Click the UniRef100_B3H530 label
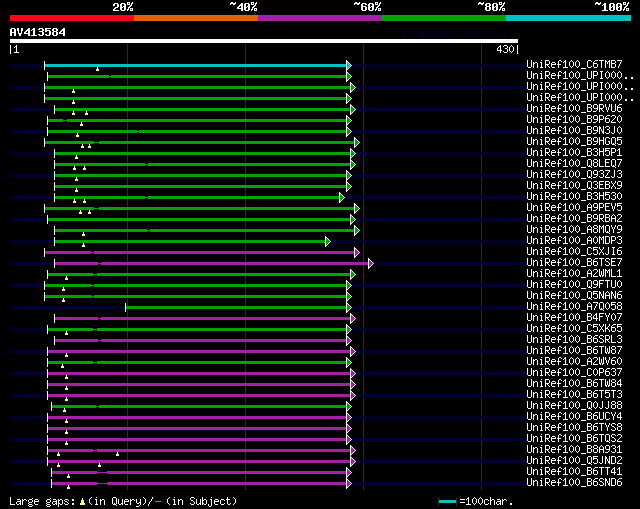Image resolution: width=640 pixels, height=509 pixels. point(574,197)
